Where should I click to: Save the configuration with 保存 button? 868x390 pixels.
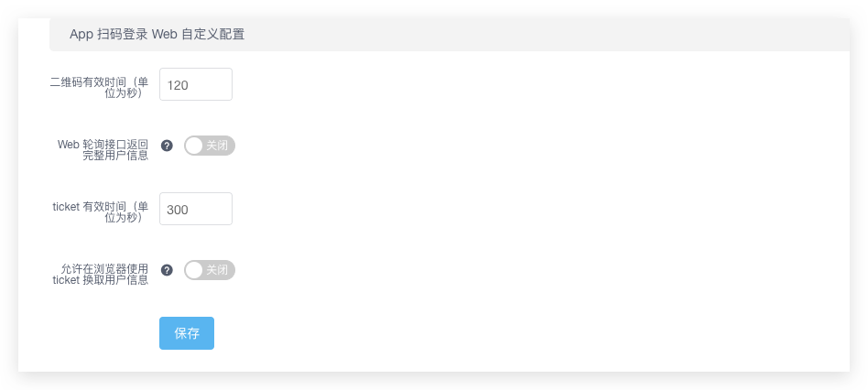tap(187, 333)
